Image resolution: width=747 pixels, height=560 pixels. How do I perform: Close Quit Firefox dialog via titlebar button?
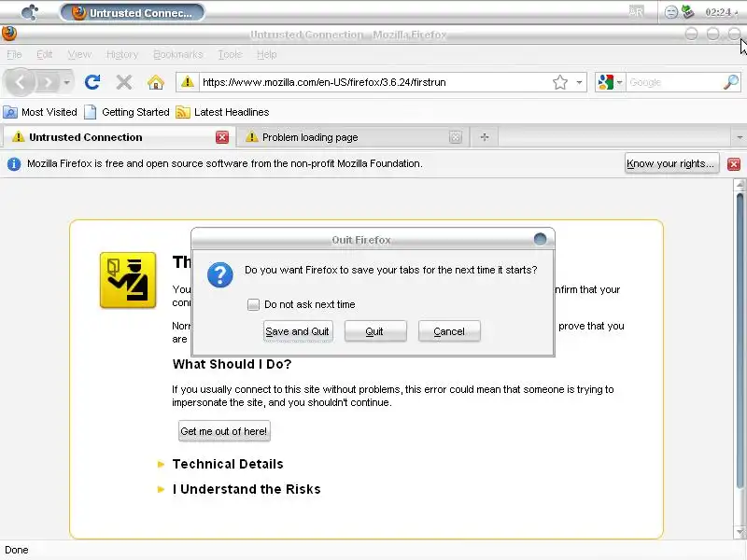coord(541,239)
